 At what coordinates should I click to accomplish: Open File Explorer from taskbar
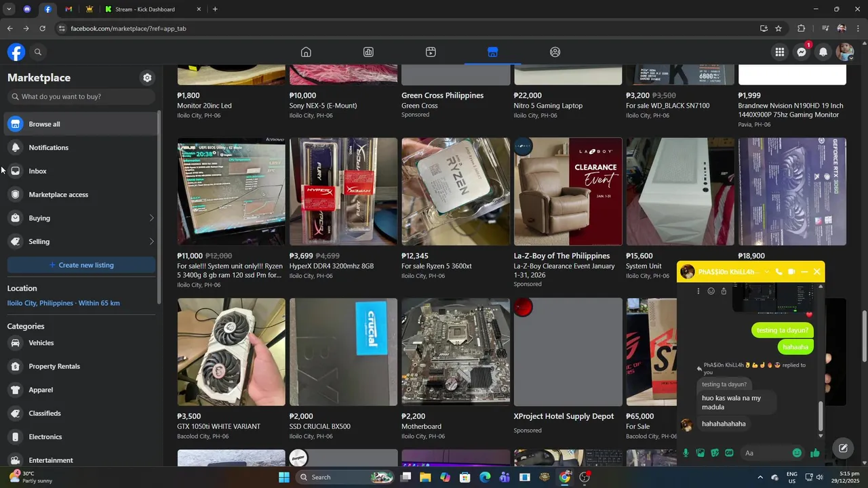425,477
